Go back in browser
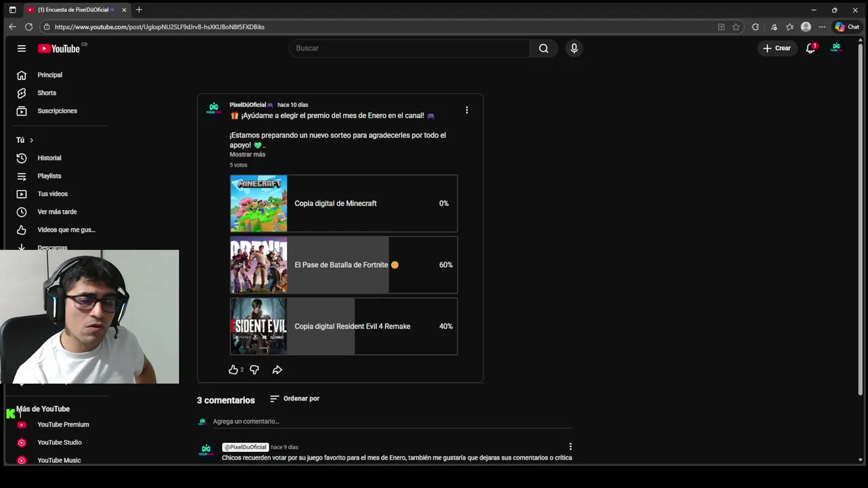This screenshot has width=868, height=488. [12, 26]
